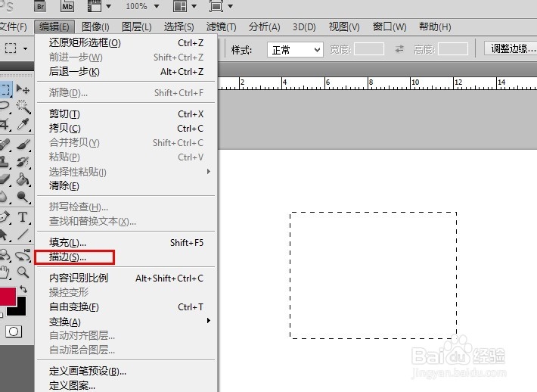Swap foreground and background colors icon
This screenshot has width=537, height=392.
pyautogui.click(x=23, y=289)
